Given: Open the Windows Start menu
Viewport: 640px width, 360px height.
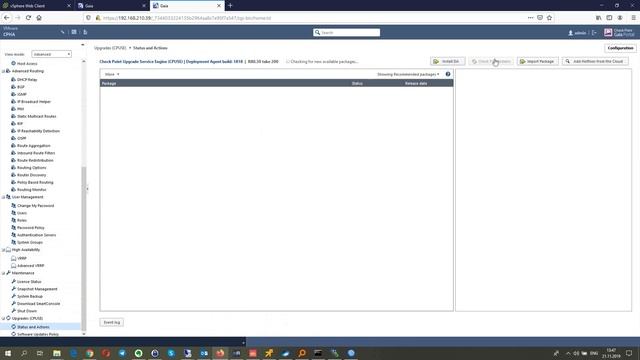Looking at the screenshot, I should [8, 353].
